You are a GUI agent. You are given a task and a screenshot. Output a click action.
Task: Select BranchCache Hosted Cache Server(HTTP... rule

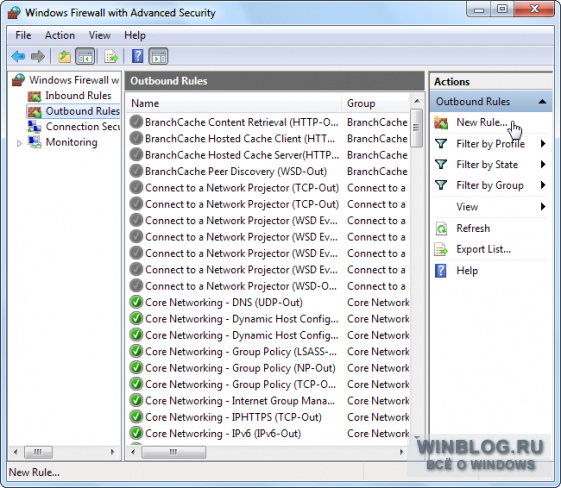coord(242,155)
